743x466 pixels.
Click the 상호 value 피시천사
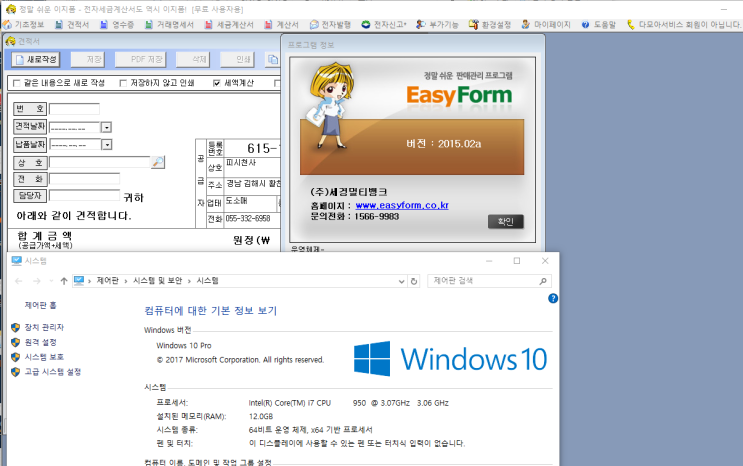[241, 163]
